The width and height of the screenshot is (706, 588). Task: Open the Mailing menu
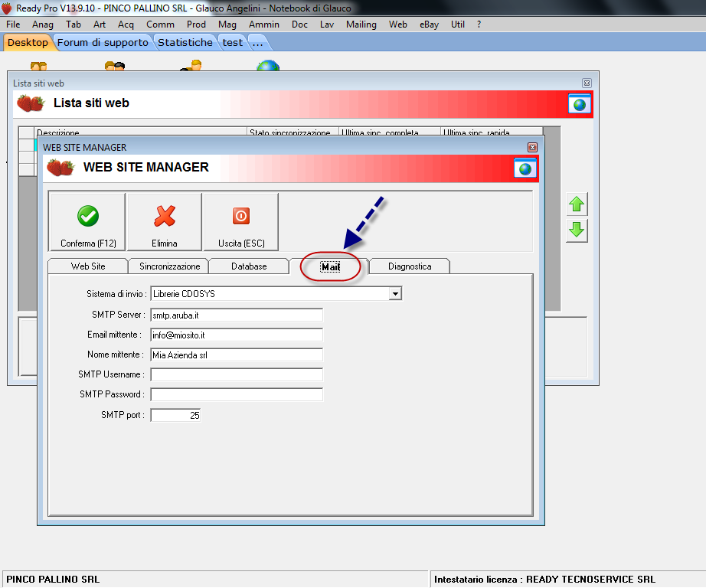[361, 24]
